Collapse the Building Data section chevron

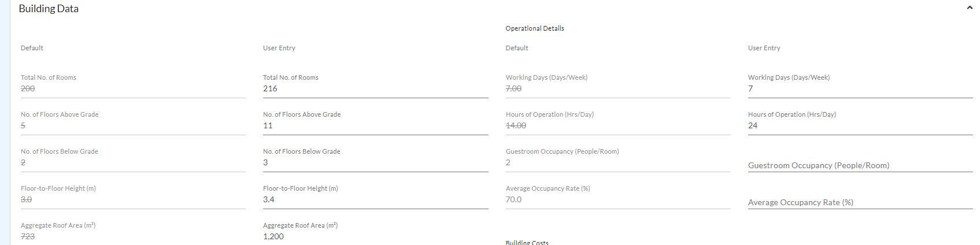point(969,8)
